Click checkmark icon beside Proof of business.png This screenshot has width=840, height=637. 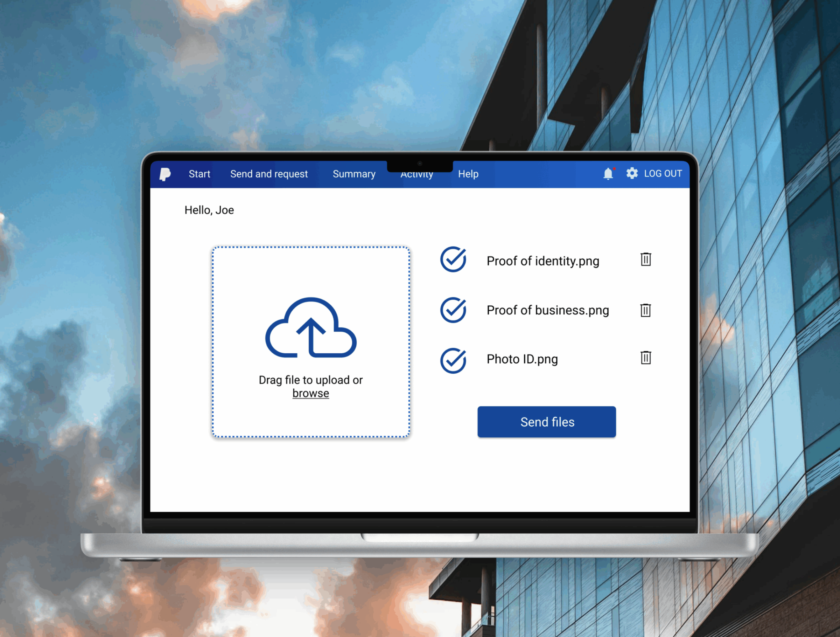click(453, 310)
